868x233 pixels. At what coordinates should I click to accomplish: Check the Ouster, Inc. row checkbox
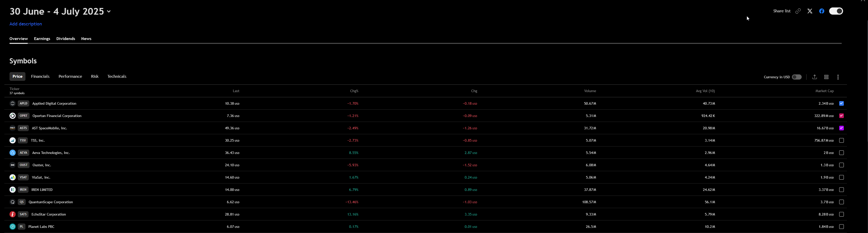[x=841, y=165]
